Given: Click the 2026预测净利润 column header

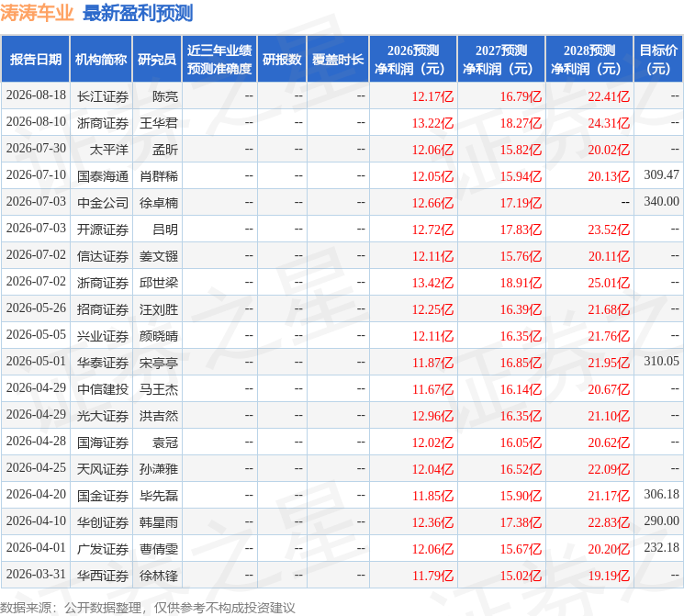Looking at the screenshot, I should [413, 60].
